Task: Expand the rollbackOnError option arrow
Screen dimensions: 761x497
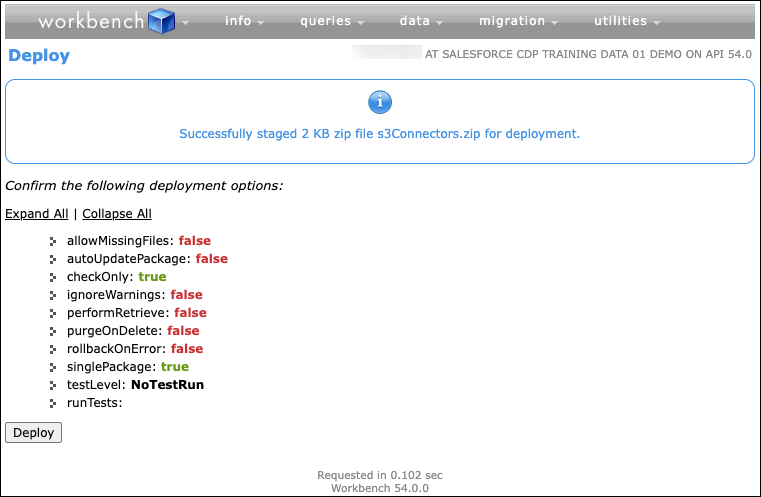Action: tap(53, 349)
